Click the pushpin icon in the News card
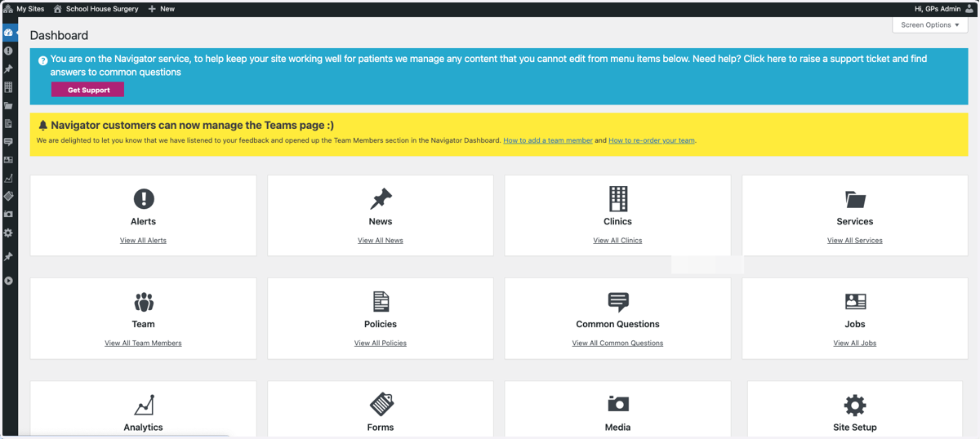 [x=381, y=198]
